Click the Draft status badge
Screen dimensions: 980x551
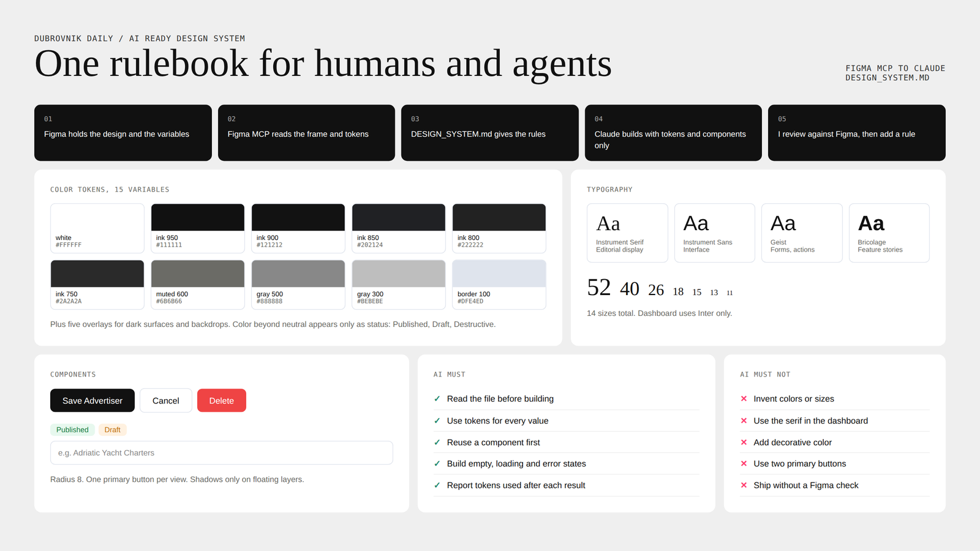click(113, 430)
